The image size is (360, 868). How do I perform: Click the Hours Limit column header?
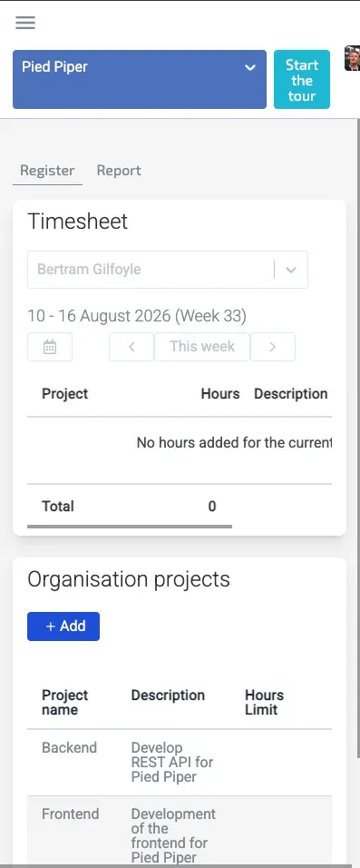click(264, 703)
